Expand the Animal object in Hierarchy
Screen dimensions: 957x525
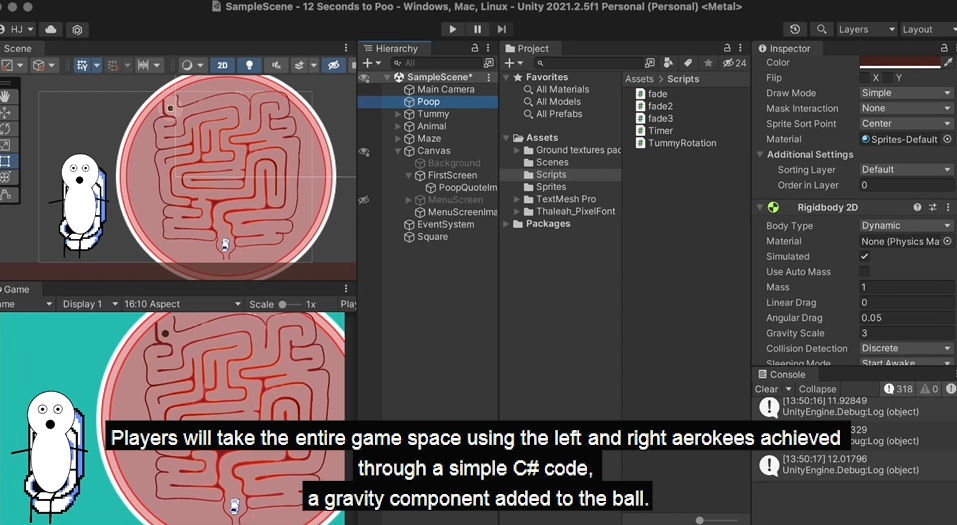tap(398, 126)
